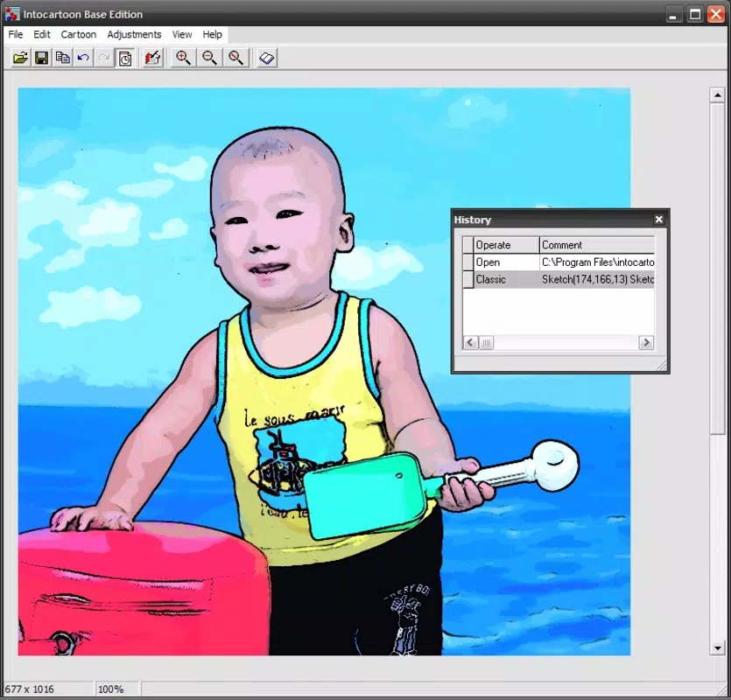Maximize the Intocartoon window
The width and height of the screenshot is (731, 700).
[694, 16]
